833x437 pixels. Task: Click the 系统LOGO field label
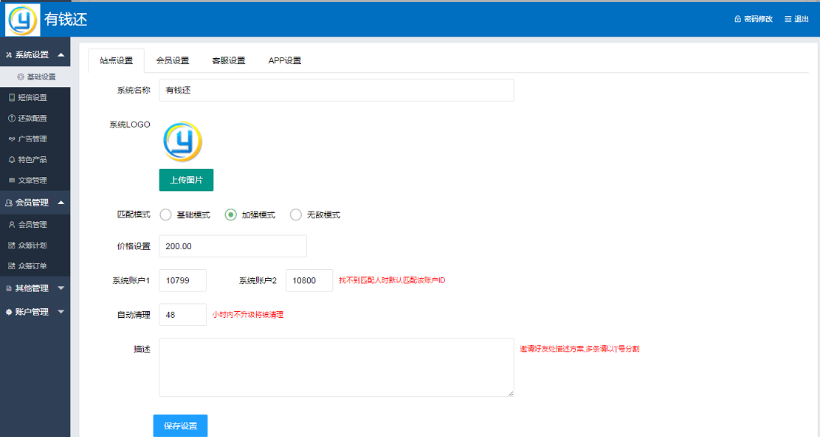[130, 125]
